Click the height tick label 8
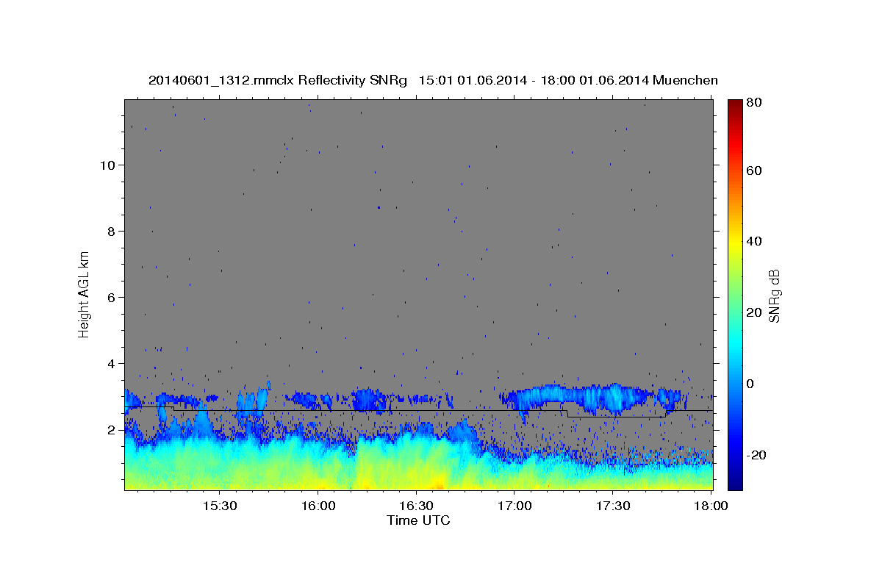The image size is (882, 588). [x=111, y=232]
